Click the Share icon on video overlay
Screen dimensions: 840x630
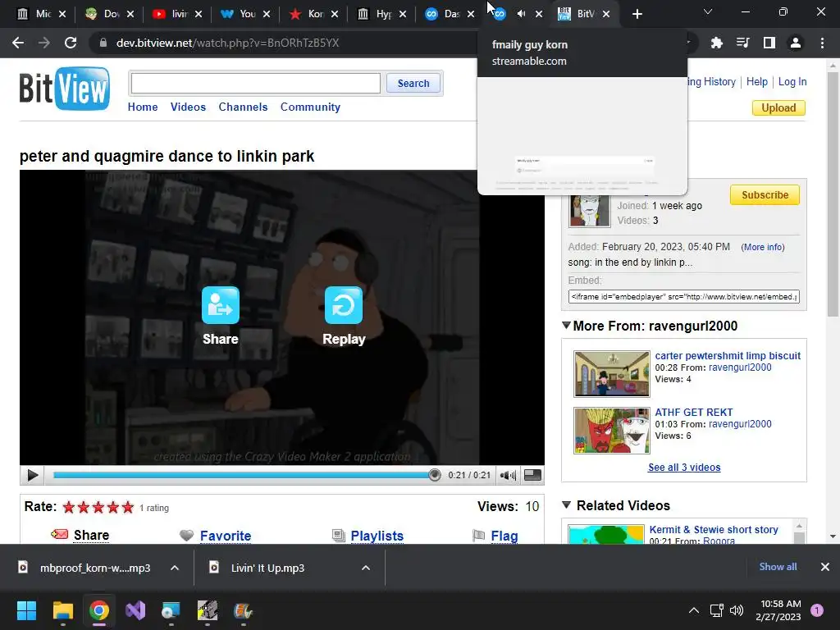coord(220,305)
